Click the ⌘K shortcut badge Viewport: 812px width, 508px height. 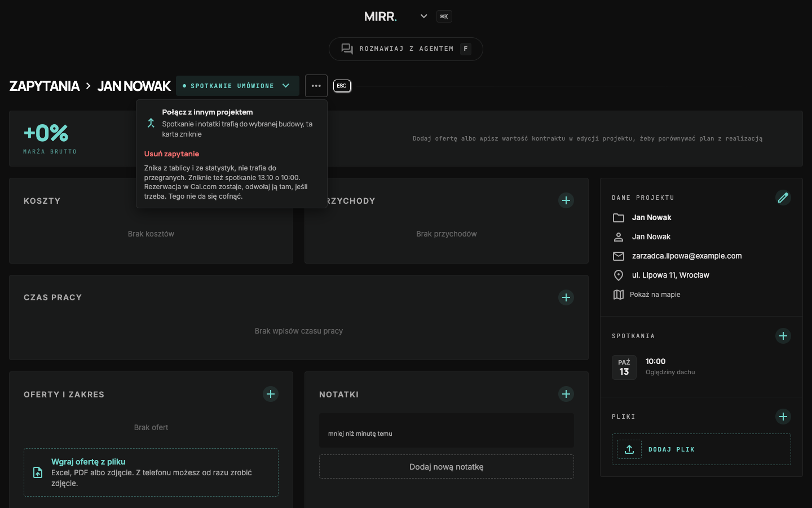coord(444,16)
